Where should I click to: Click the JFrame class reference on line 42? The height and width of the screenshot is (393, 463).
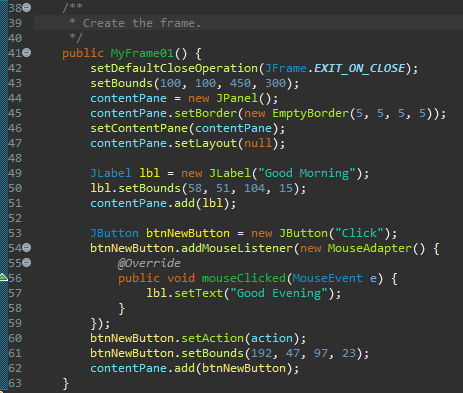pyautogui.click(x=286, y=68)
